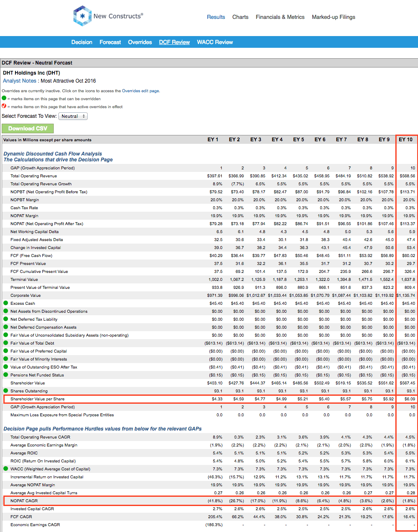Click override icon for Pensions Net Funded Status
The width and height of the screenshot is (418, 532).
click(x=6, y=375)
